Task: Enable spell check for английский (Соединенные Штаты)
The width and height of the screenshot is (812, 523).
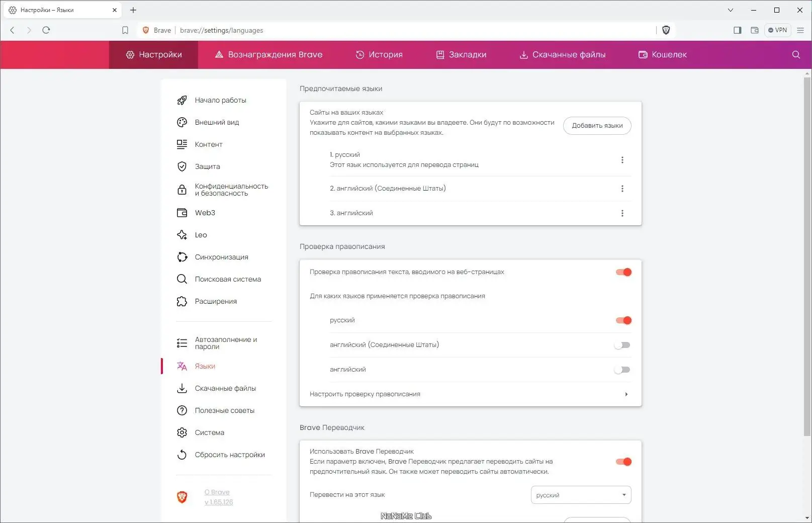Action: (622, 345)
